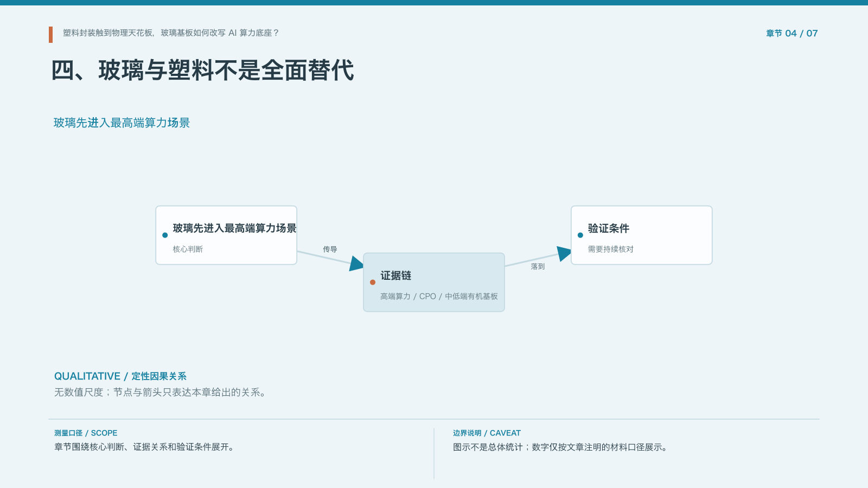The width and height of the screenshot is (868, 488).
Task: Select the breadcrumb text 塑料封装触到物理天花板
Action: coord(108,33)
